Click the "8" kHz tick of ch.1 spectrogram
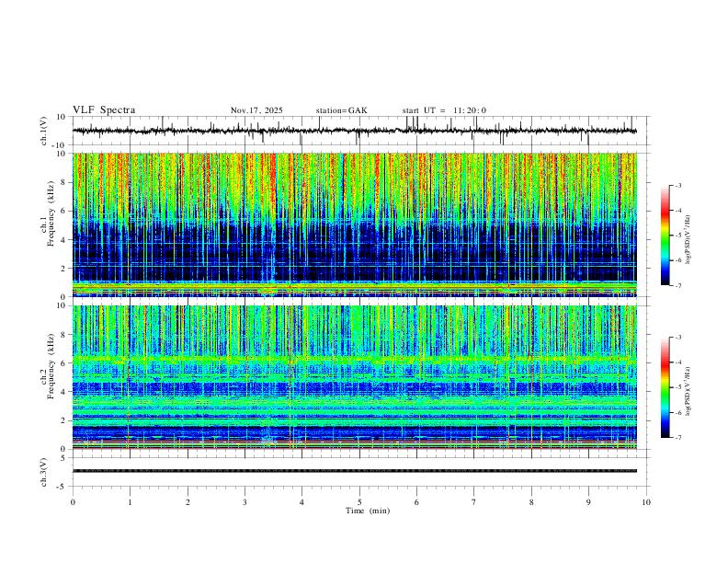 pyautogui.click(x=63, y=182)
